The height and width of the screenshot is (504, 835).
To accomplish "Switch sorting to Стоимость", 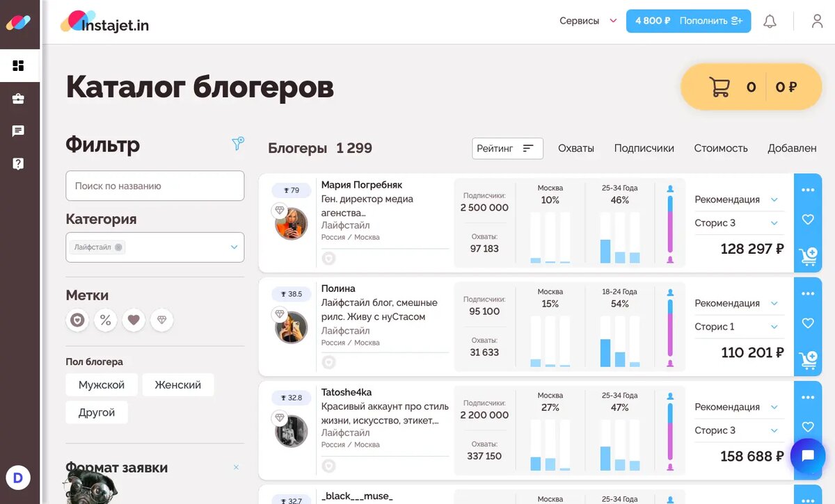I will click(720, 148).
